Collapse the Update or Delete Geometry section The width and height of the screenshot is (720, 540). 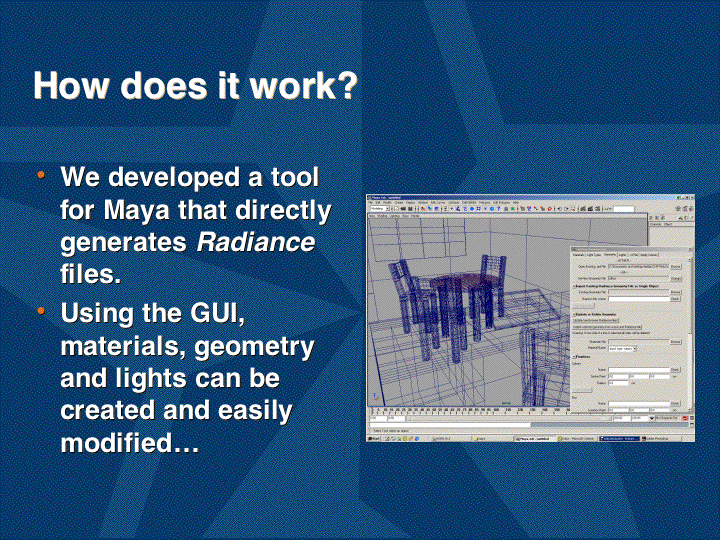[573, 313]
